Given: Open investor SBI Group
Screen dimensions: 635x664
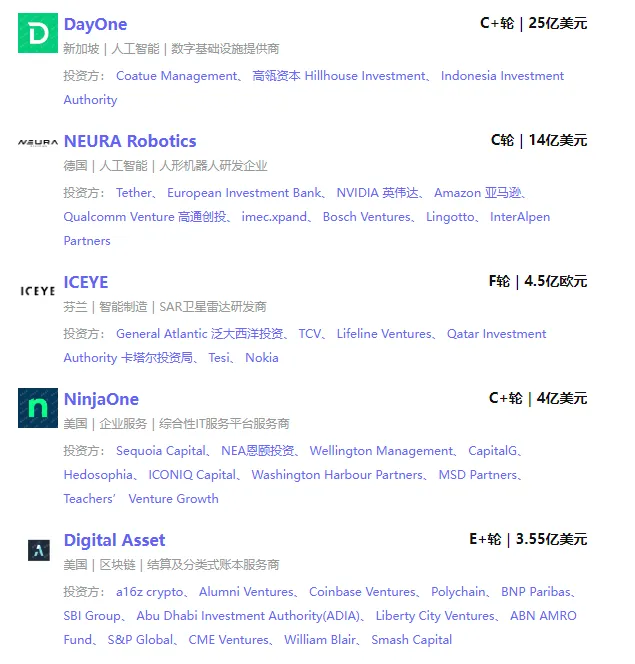Looking at the screenshot, I should pos(92,616).
